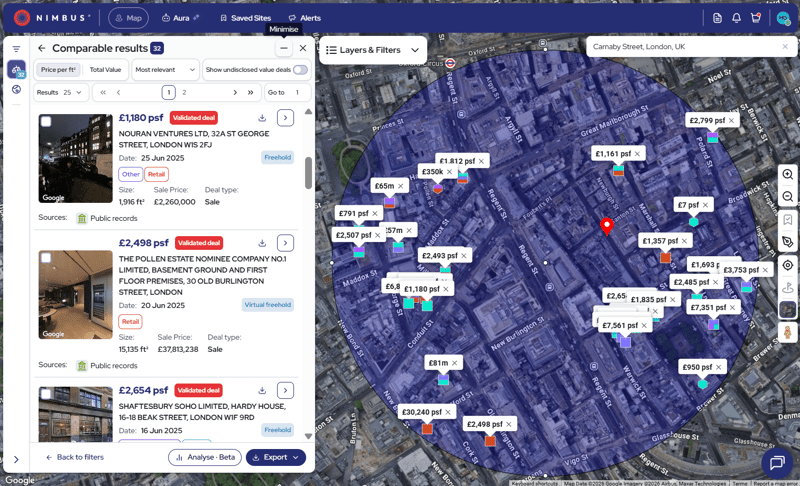Select page 2 of results

pos(184,92)
